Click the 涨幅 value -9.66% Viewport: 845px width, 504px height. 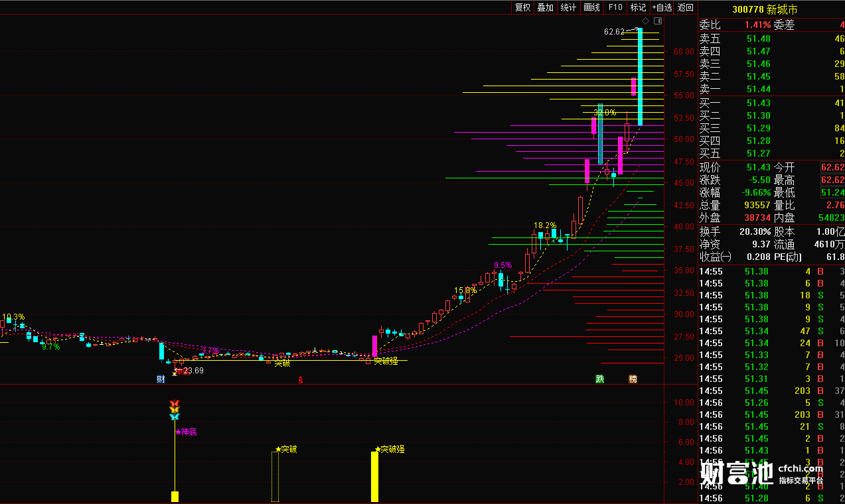(x=755, y=192)
